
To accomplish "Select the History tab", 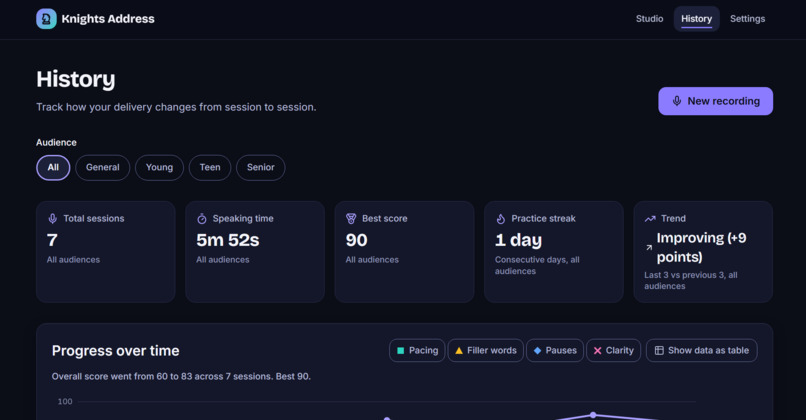I will coord(697,19).
